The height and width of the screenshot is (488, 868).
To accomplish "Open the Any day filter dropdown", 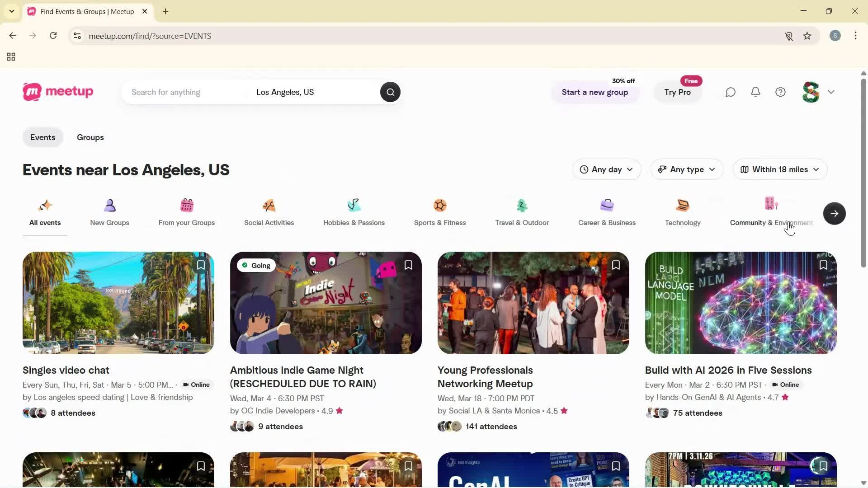I will pos(607,169).
